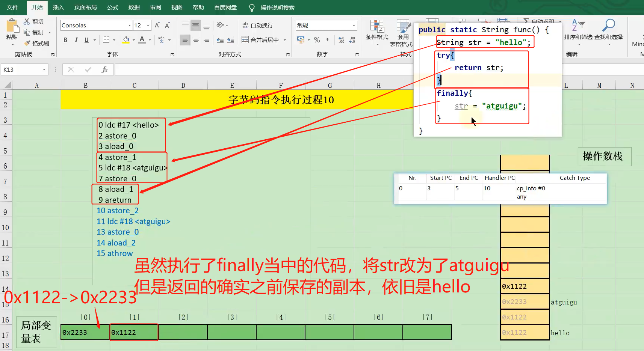The image size is (644, 351).
Task: Click the accounting number format icon
Action: coord(301,40)
